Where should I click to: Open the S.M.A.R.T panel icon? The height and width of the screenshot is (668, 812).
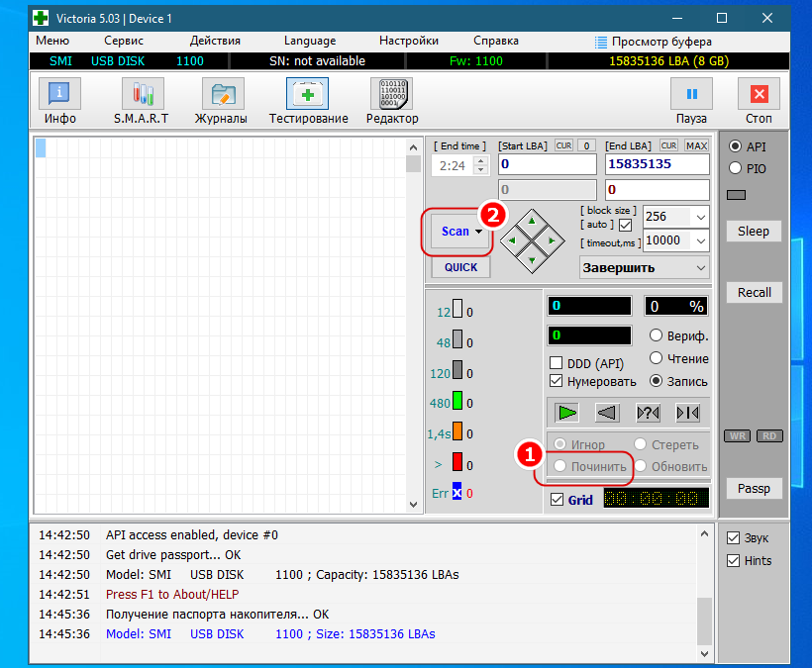(142, 95)
